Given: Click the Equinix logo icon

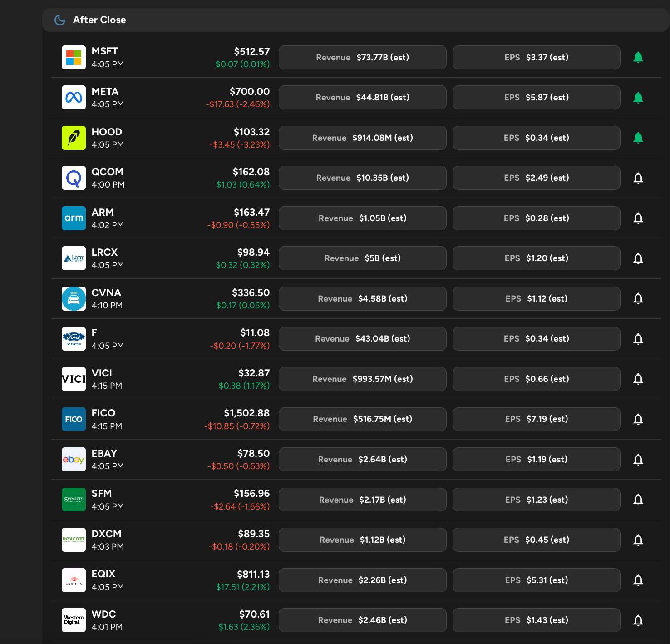Looking at the screenshot, I should pos(74,580).
